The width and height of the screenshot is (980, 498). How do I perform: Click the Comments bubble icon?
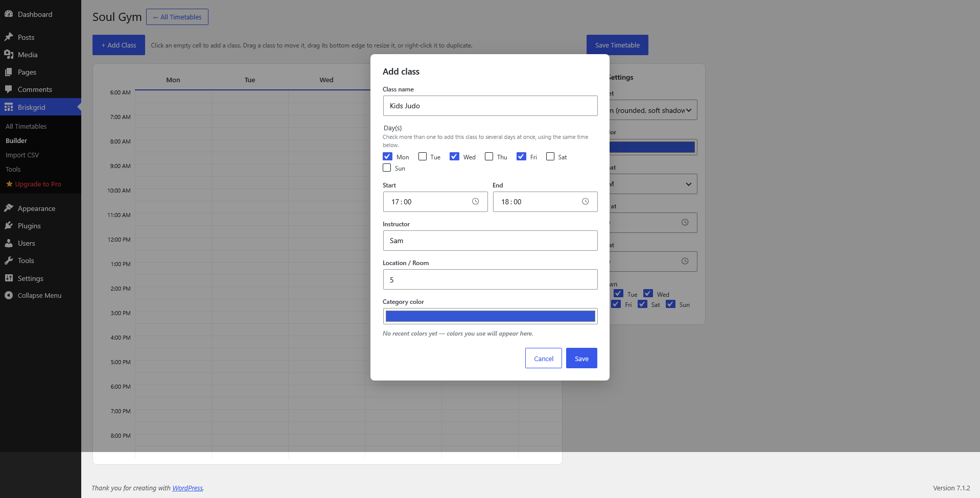tap(9, 89)
